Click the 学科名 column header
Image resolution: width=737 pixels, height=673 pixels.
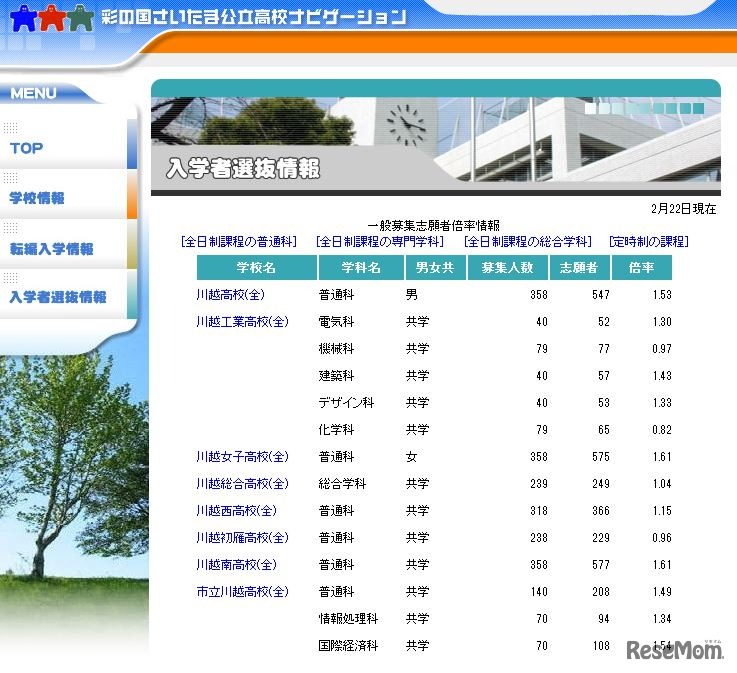pyautogui.click(x=361, y=267)
